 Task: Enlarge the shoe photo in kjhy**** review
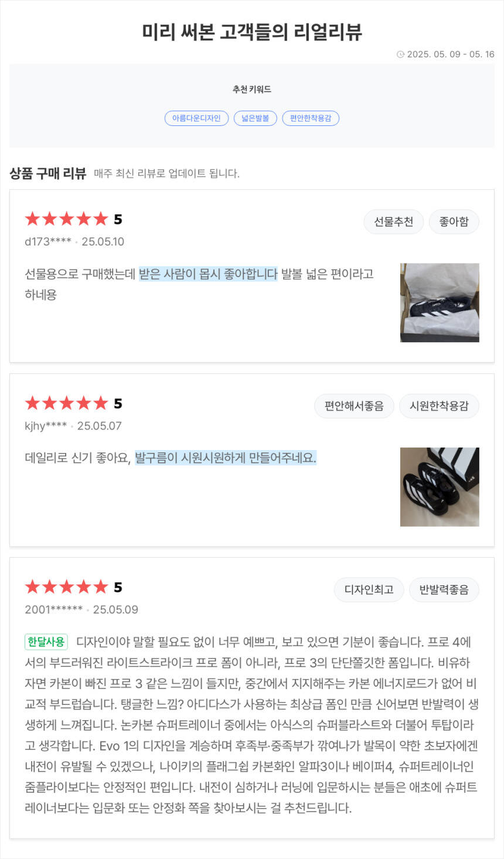440,487
